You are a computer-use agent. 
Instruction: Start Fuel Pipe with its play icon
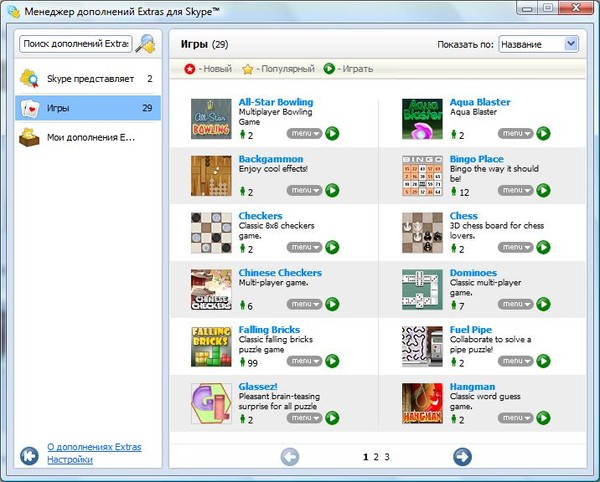point(543,361)
